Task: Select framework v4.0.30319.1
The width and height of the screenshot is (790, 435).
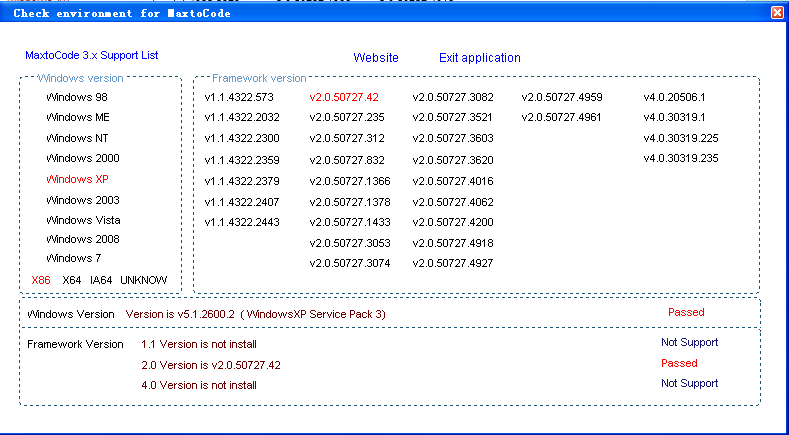Action: 675,117
